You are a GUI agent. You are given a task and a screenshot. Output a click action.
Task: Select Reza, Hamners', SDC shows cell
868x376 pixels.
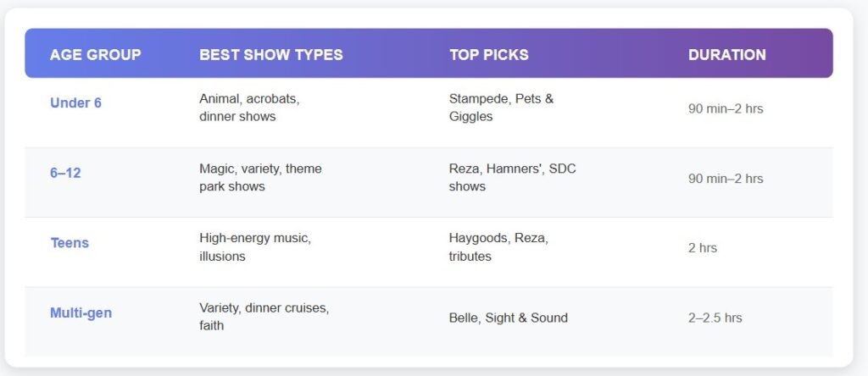[x=512, y=177]
